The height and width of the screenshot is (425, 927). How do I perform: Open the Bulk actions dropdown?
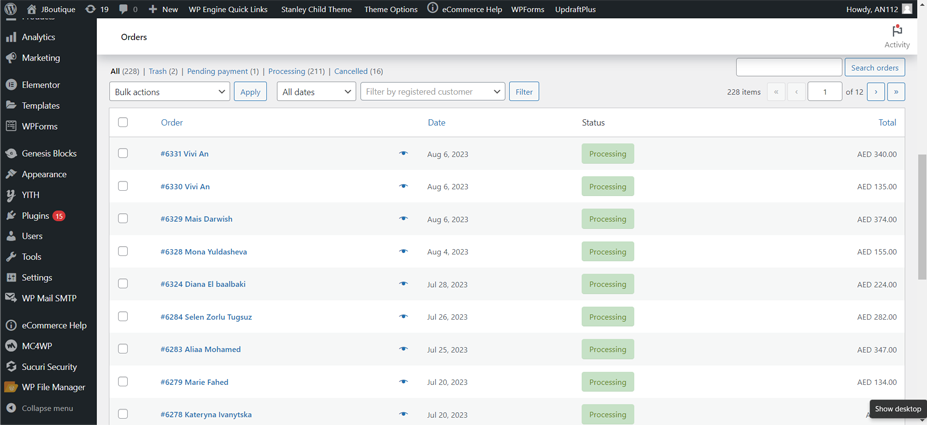point(170,92)
